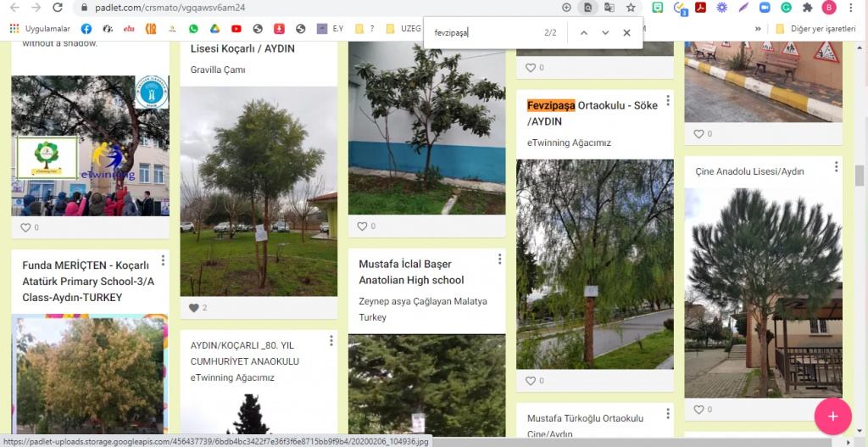The height and width of the screenshot is (447, 868).
Task: Bookmark this page with the star icon
Action: 631,8
